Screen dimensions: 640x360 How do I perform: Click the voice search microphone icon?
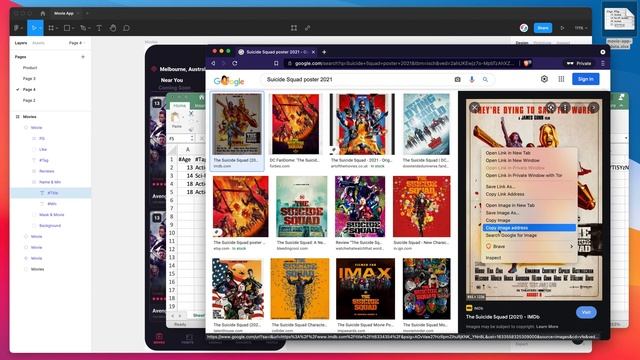pyautogui.click(x=472, y=80)
